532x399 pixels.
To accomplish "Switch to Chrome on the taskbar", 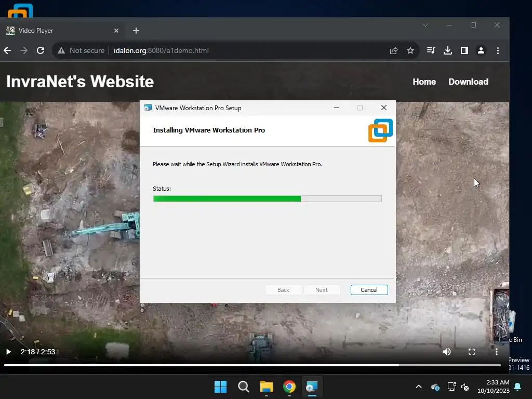I will point(289,387).
